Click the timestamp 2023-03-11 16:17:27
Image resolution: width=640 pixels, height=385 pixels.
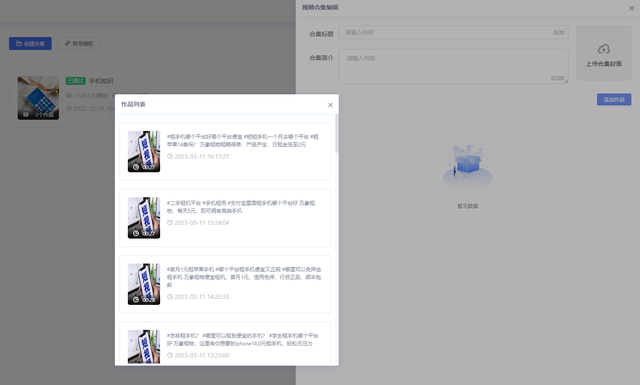click(x=202, y=156)
